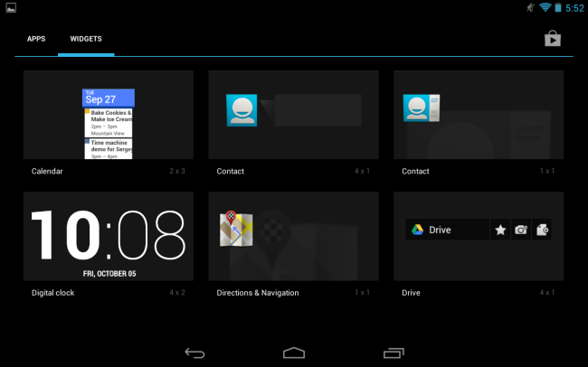Click the 2 x 3 size label
Viewport: 588px width, 367px height.
[177, 171]
